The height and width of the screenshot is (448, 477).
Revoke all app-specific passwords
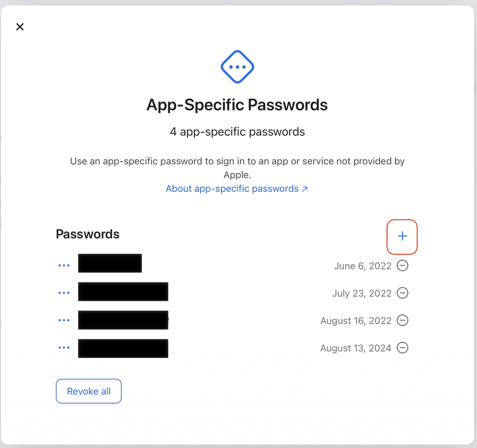(x=89, y=391)
